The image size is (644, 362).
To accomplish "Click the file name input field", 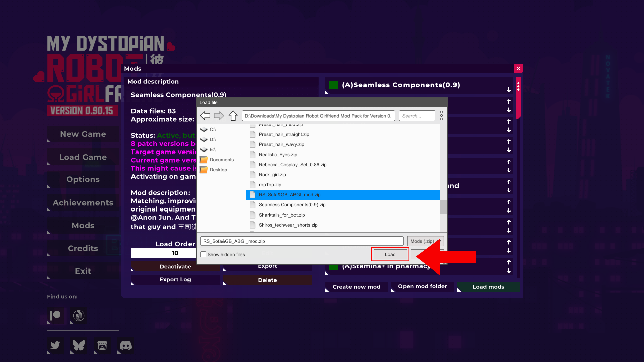I will pos(302,241).
